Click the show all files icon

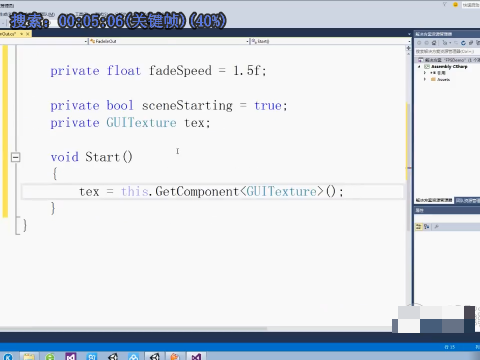pyautogui.click(x=478, y=43)
